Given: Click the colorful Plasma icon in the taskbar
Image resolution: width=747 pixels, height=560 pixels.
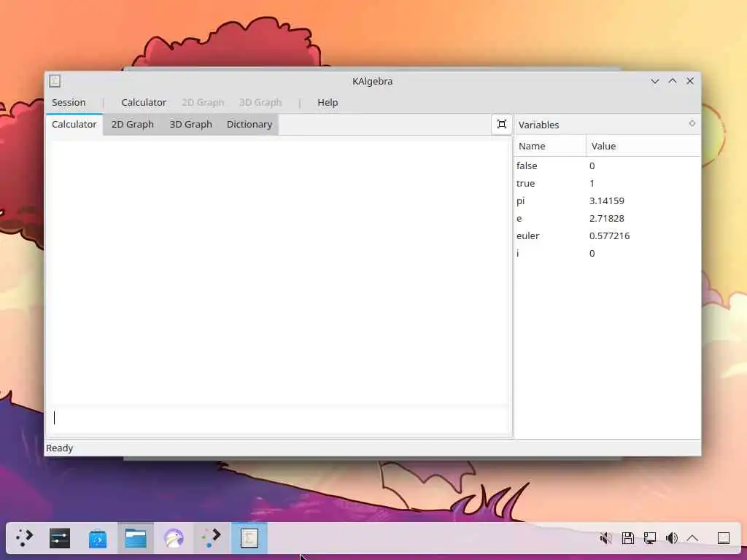Looking at the screenshot, I should click(x=212, y=538).
